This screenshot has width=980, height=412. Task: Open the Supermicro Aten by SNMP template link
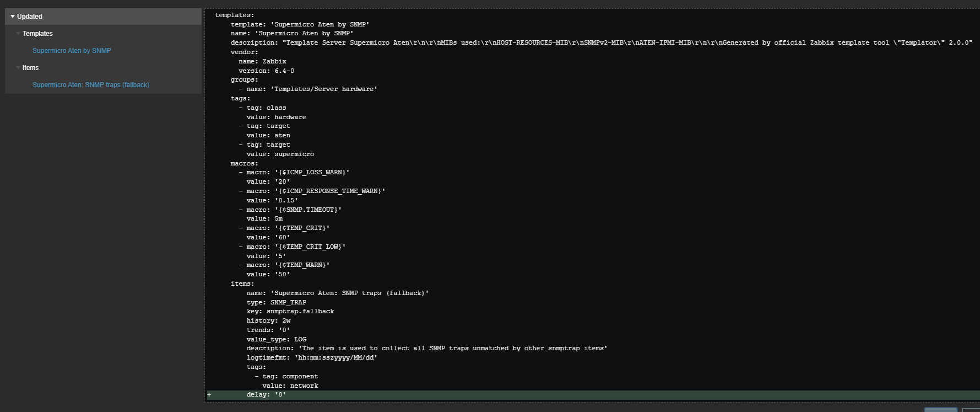click(72, 51)
